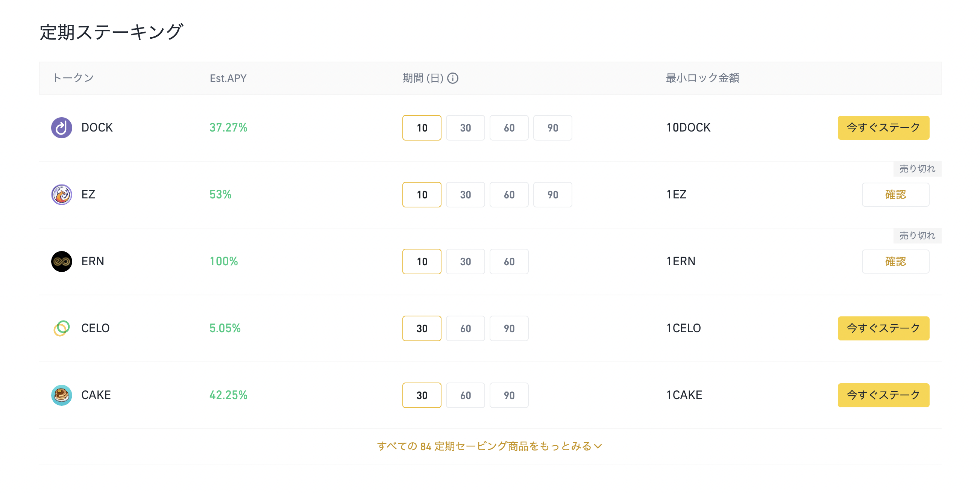This screenshot has width=980, height=493.
Task: Click the 売り切れ badge on EZ row
Action: 917,169
